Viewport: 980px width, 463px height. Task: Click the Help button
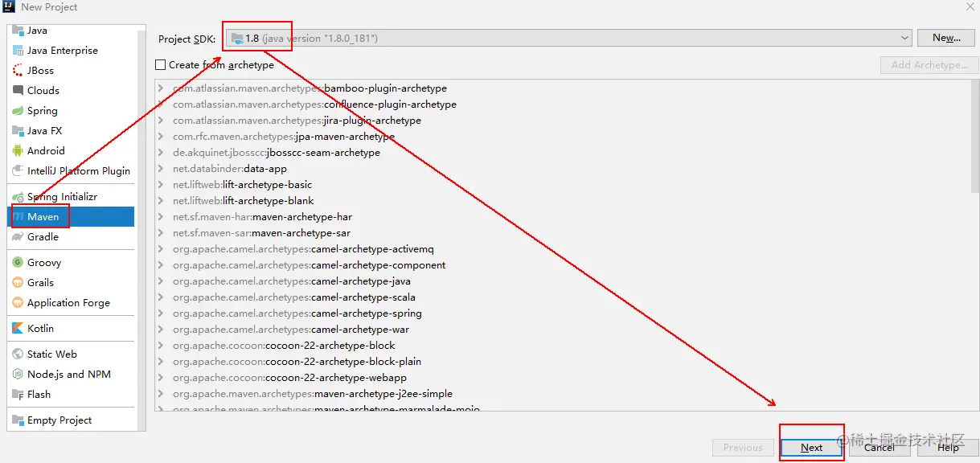948,448
